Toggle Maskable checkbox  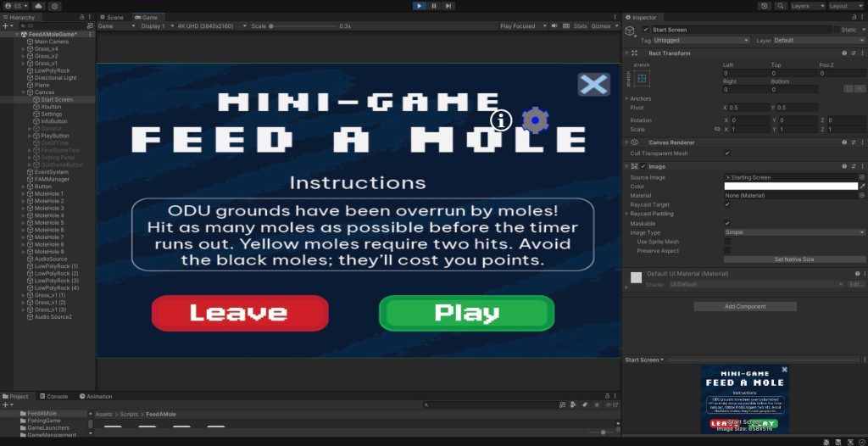pos(727,223)
